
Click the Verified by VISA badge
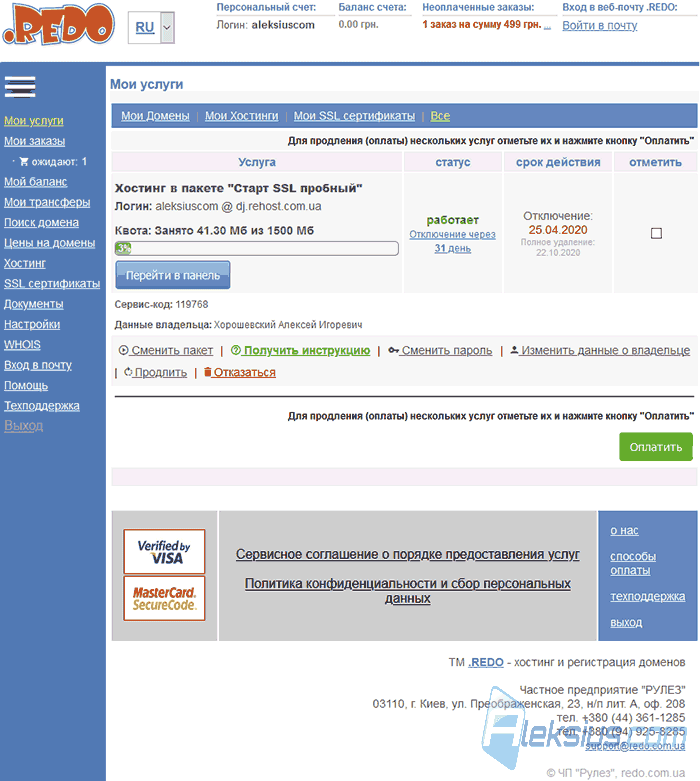click(x=164, y=551)
